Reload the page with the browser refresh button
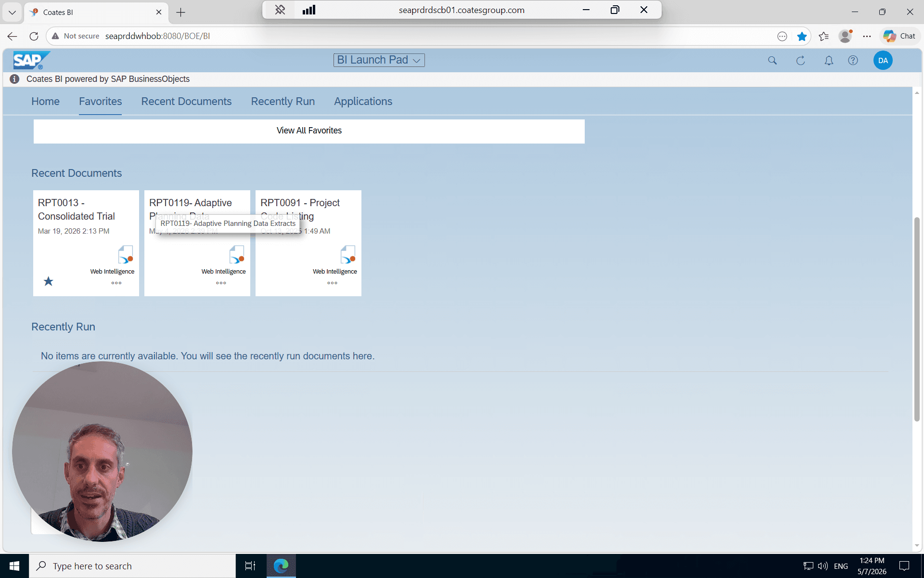The height and width of the screenshot is (578, 924). 34,36
